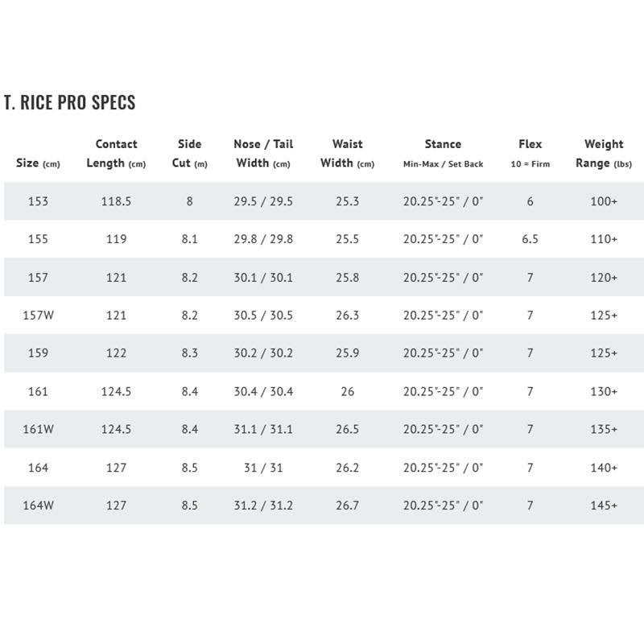Click the 161W size cell
This screenshot has width=644, height=644.
click(x=38, y=429)
